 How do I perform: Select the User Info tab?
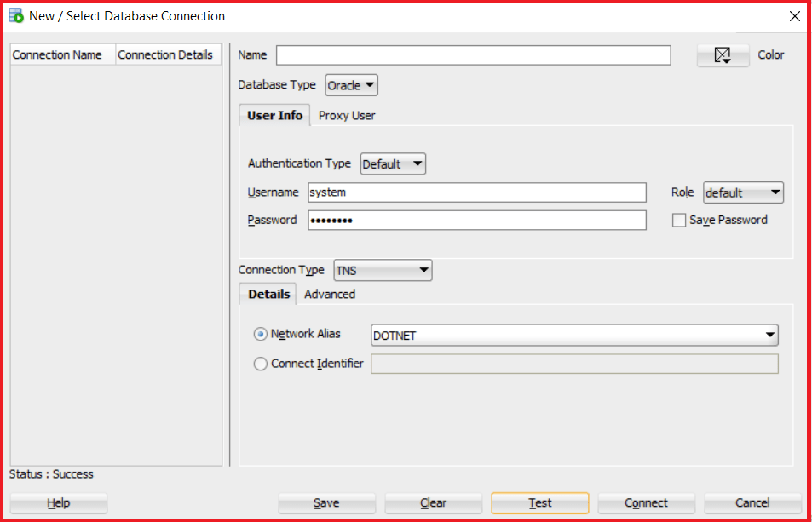(274, 115)
